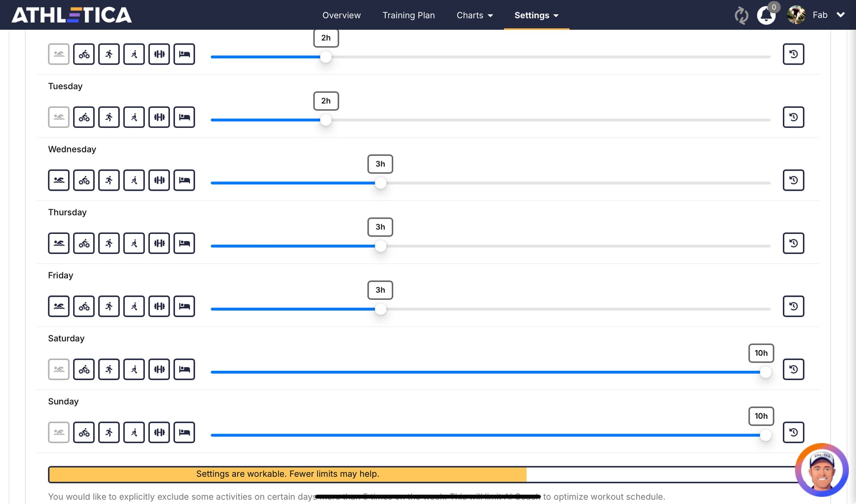Toggle Wednesday's running icon

click(x=109, y=180)
